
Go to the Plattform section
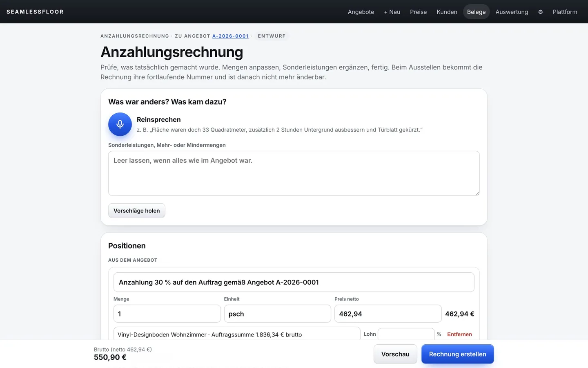tap(565, 12)
